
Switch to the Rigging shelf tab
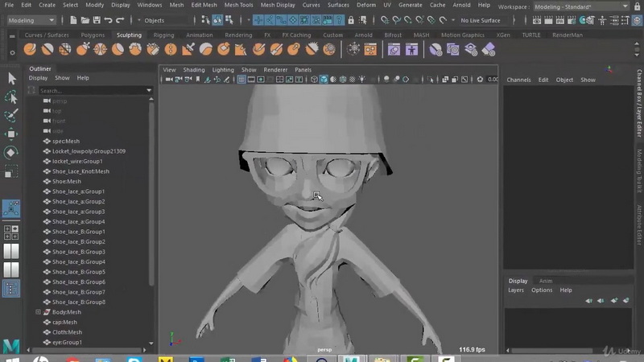[164, 35]
